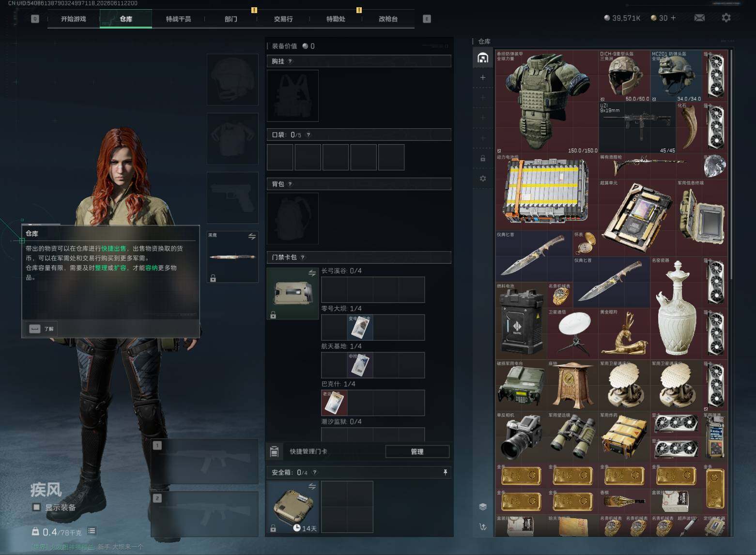Select the 化石 fossil claw item

(689, 127)
